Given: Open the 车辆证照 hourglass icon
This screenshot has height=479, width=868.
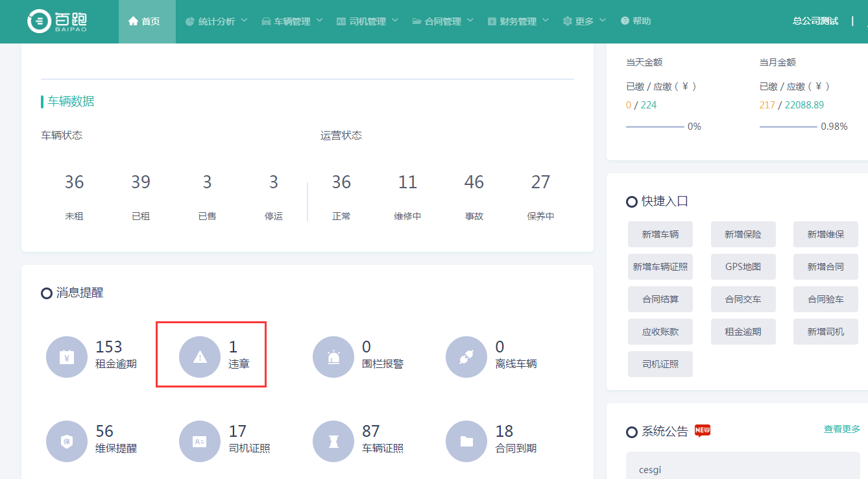Looking at the screenshot, I should pyautogui.click(x=333, y=441).
